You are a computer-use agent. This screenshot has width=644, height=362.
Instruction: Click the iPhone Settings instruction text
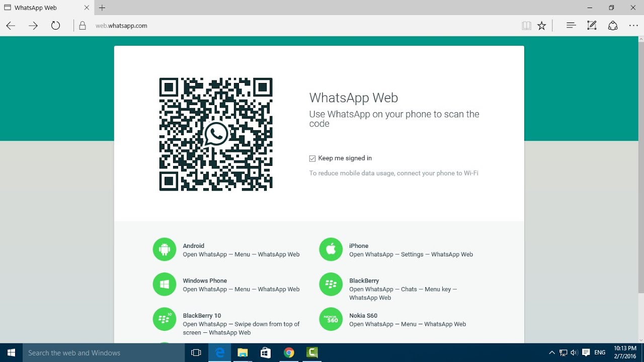coord(411,254)
